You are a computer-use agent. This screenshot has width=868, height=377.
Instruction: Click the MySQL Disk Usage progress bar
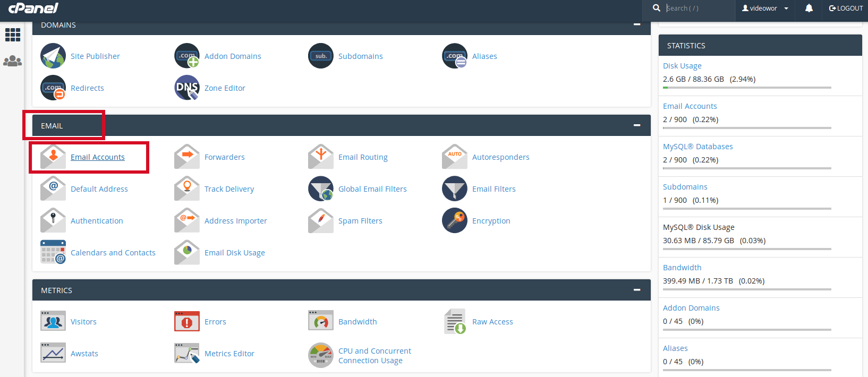pyautogui.click(x=747, y=249)
